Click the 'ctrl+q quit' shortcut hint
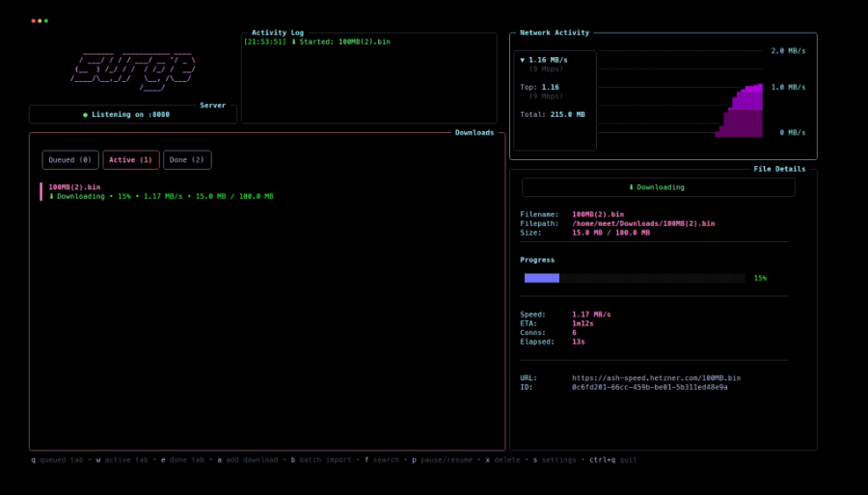868x495 pixels. tap(613, 460)
